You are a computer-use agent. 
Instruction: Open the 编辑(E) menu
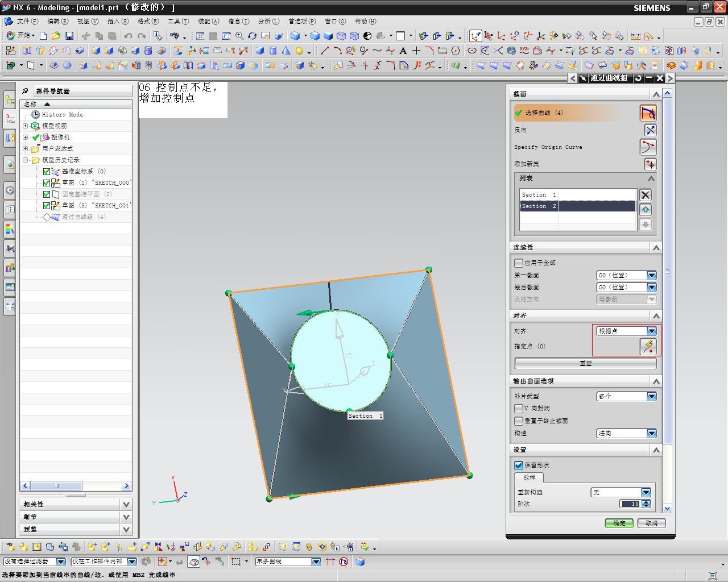[x=57, y=21]
